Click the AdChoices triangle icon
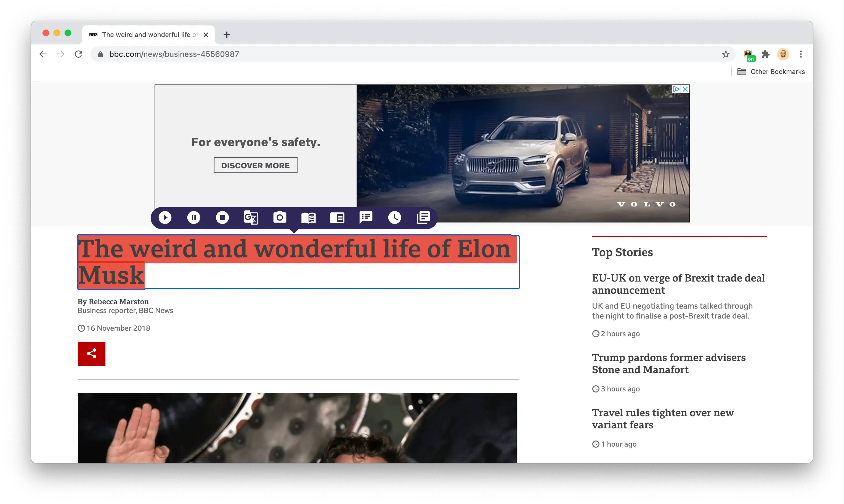 (x=676, y=89)
